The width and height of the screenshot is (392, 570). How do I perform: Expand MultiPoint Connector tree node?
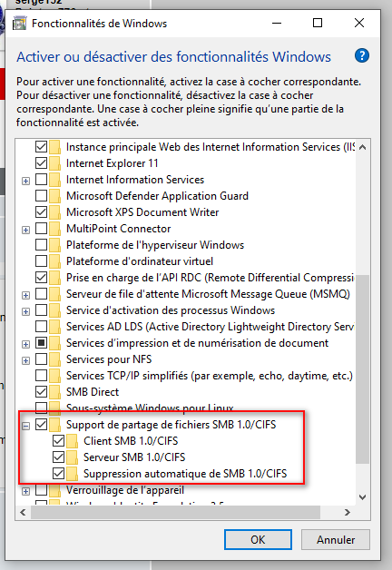tap(25, 230)
